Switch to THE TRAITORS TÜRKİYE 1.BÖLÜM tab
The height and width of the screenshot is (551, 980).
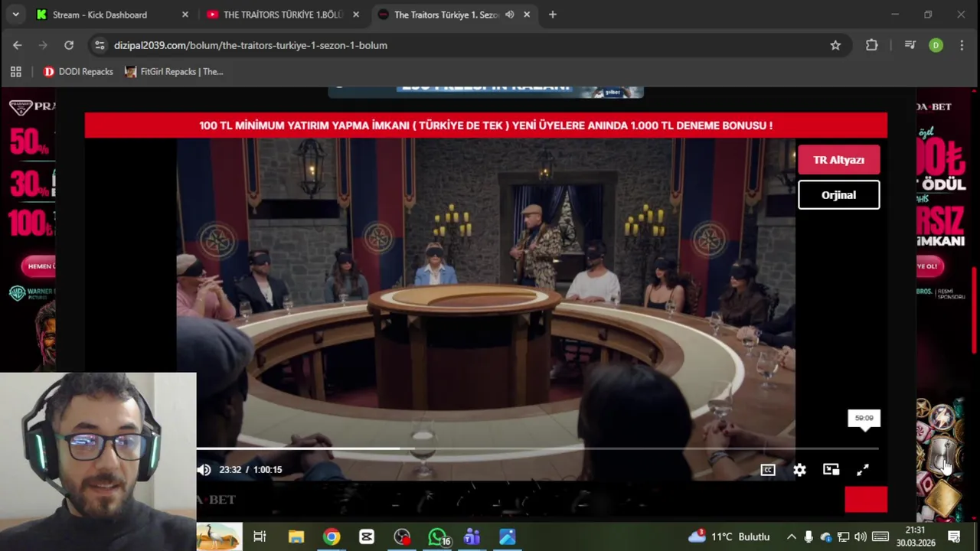click(x=283, y=15)
